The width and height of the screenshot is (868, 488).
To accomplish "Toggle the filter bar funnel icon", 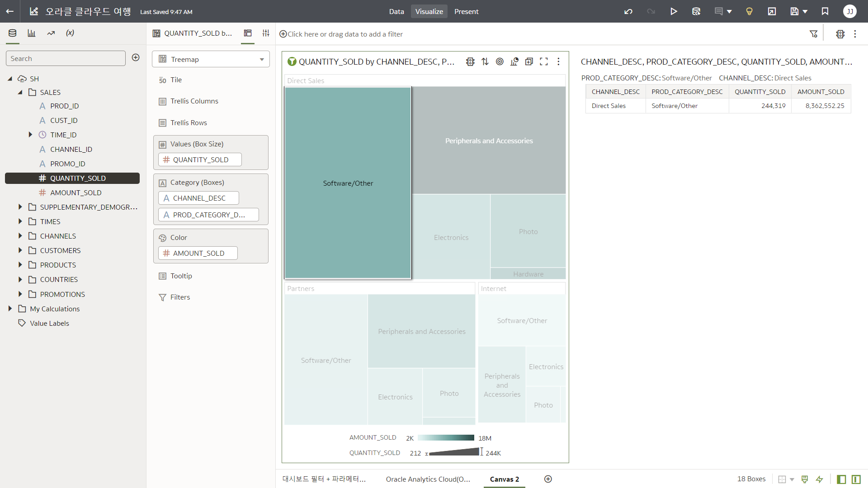I will [x=813, y=34].
